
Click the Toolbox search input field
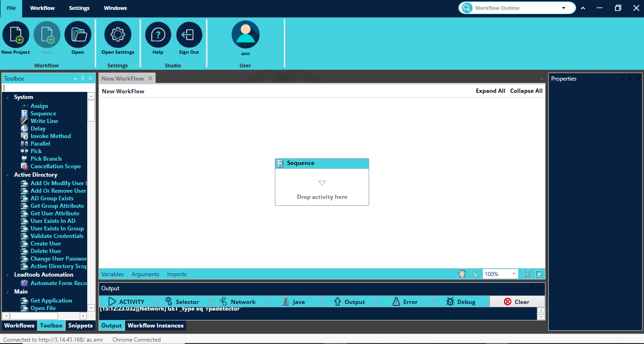tap(45, 88)
